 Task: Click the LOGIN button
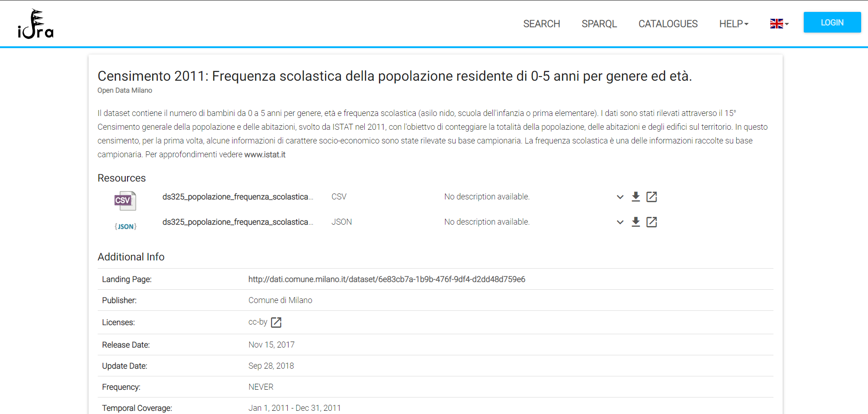tap(832, 22)
